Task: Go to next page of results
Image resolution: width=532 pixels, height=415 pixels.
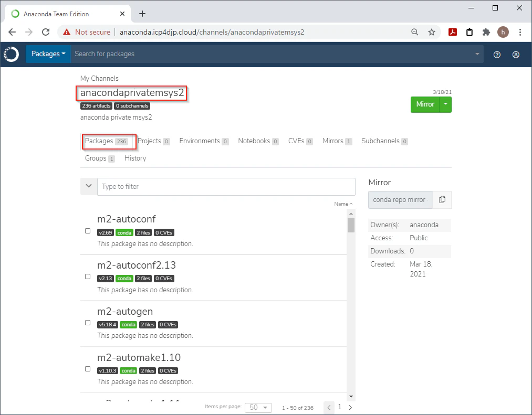Action: point(350,407)
